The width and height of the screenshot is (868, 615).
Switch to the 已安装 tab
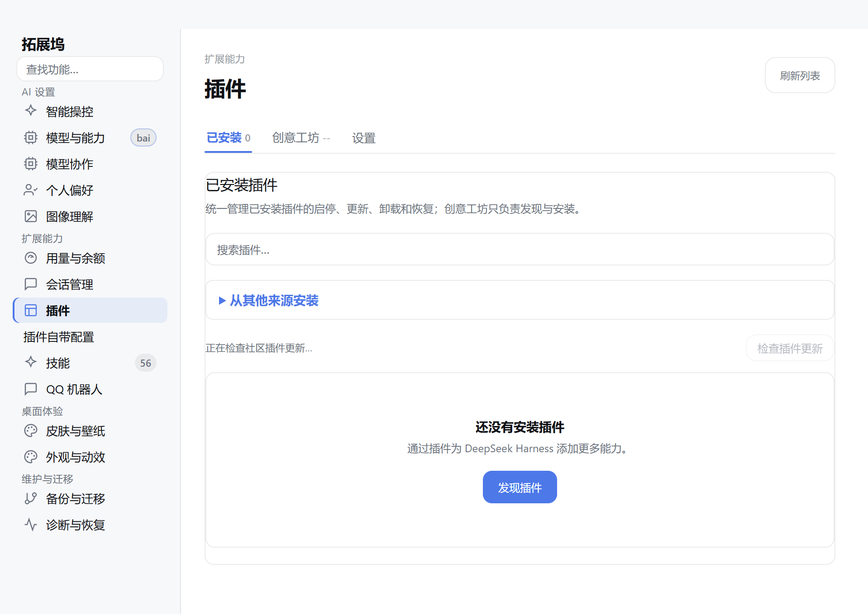coord(229,138)
